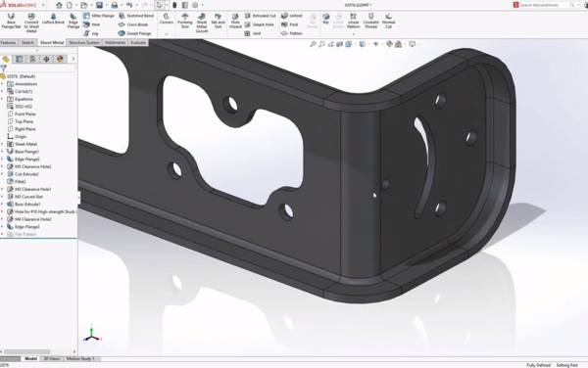Open the Linear Pattern dropdown arrow
Viewport: 588px width, 368px height.
pos(353,34)
